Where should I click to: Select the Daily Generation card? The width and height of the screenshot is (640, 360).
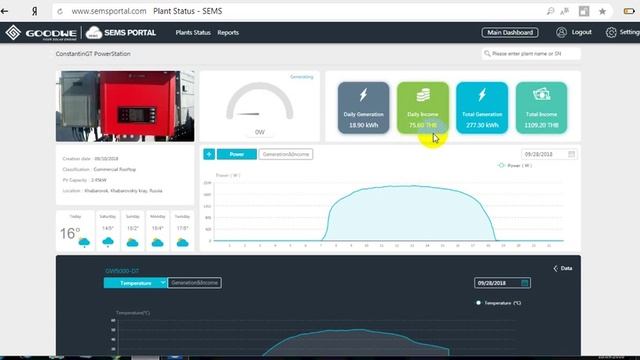[x=363, y=108]
